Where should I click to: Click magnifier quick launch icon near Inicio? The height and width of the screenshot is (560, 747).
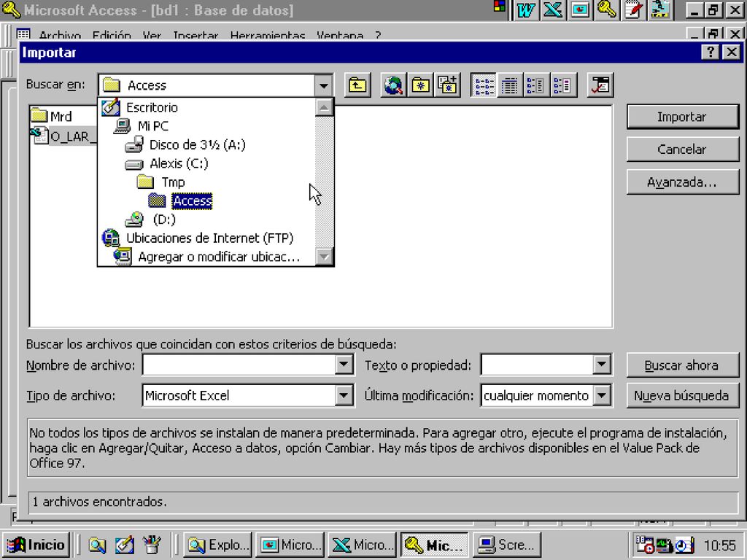pos(97,545)
